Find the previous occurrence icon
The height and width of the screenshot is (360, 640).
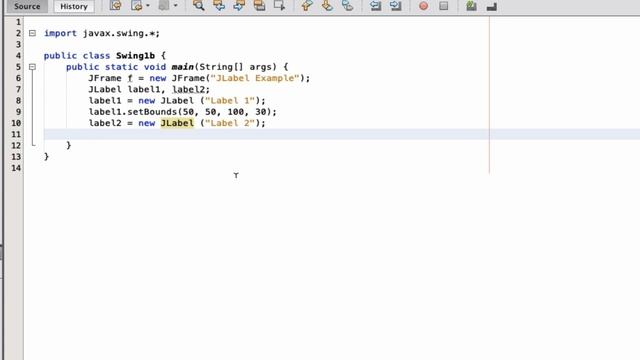tap(219, 6)
